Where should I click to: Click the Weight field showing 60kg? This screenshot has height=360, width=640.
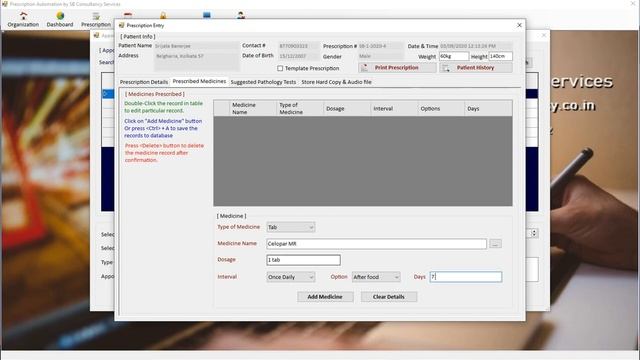tap(454, 56)
